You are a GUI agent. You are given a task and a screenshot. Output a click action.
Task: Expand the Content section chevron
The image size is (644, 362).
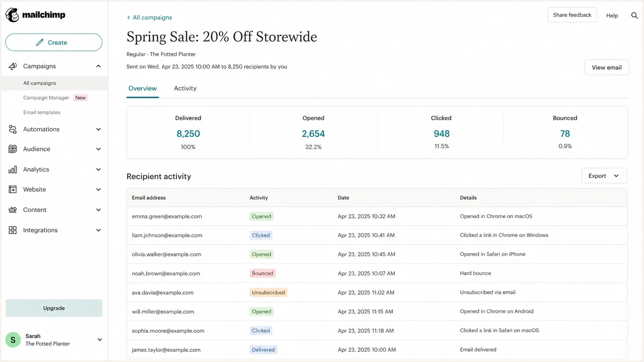point(99,210)
